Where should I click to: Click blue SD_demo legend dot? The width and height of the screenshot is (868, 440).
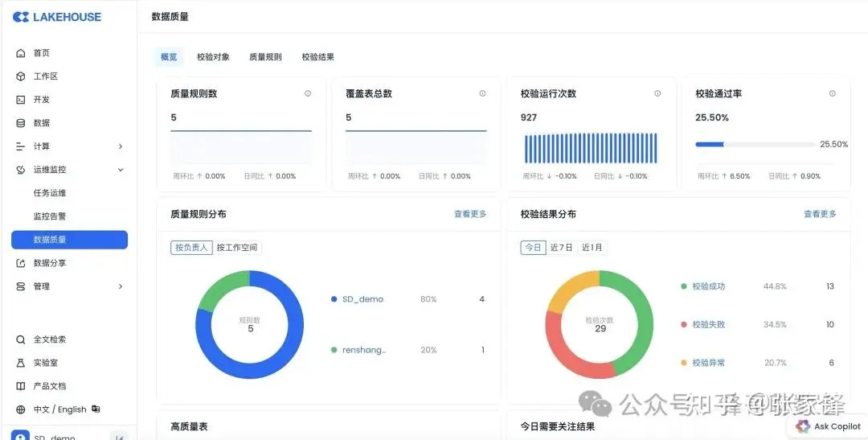(334, 299)
